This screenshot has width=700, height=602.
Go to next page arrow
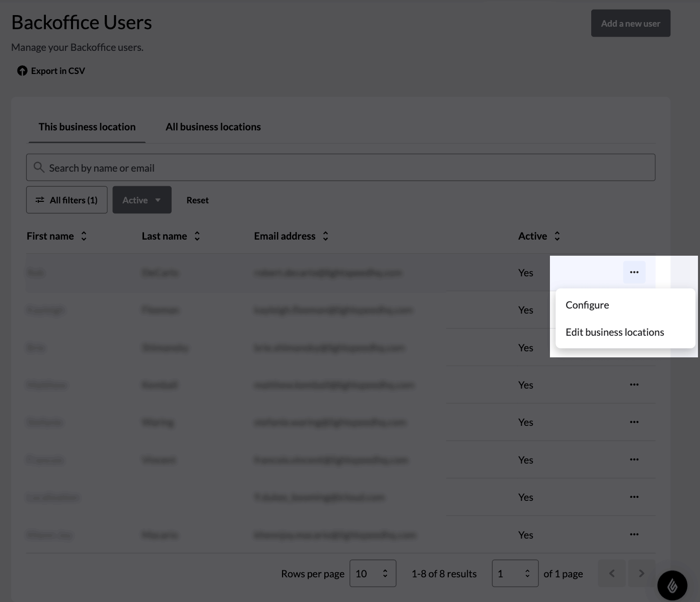641,573
